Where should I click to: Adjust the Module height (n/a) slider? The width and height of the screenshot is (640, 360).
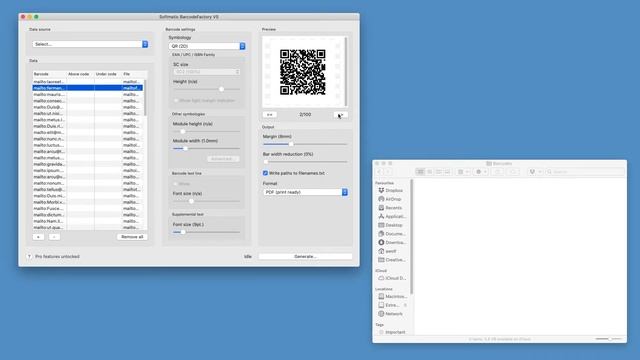182,131
